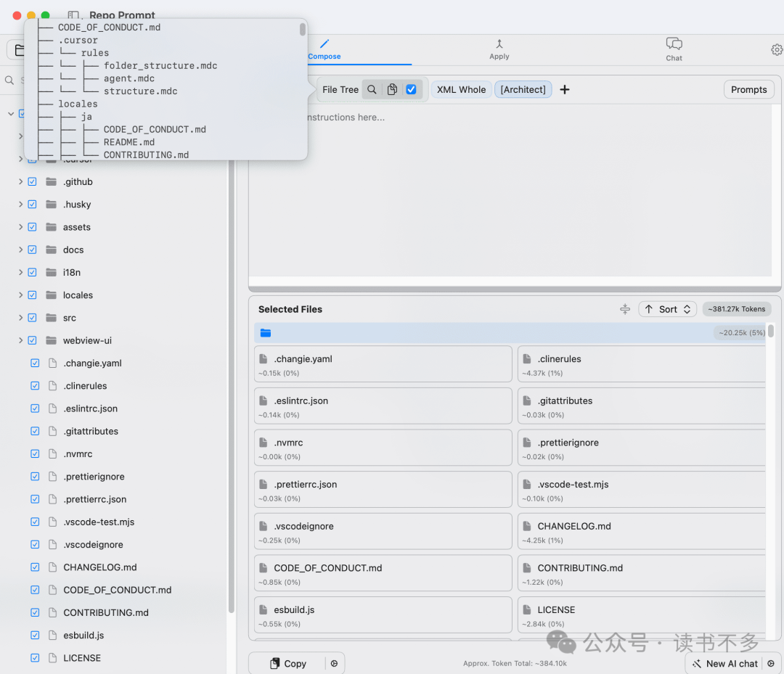
Task: Expand the src folder in tree
Action: tap(20, 318)
